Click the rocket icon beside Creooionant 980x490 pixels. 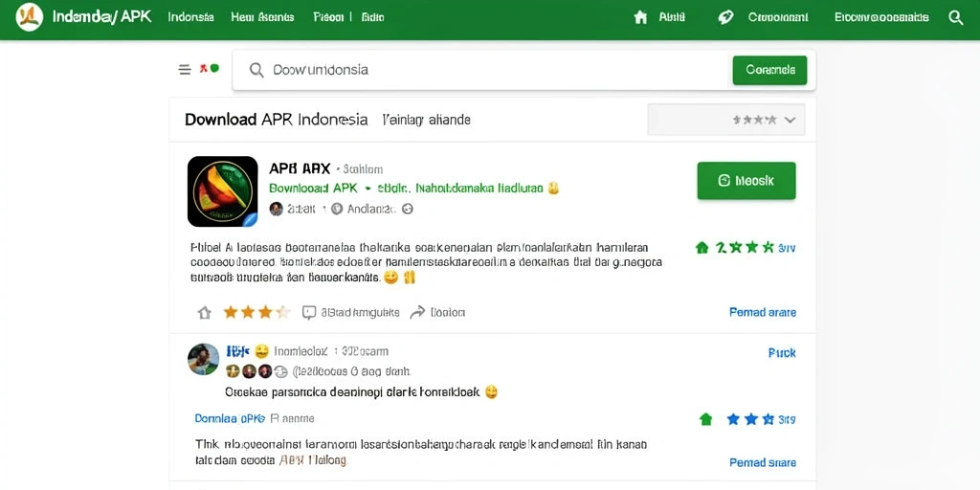click(725, 17)
